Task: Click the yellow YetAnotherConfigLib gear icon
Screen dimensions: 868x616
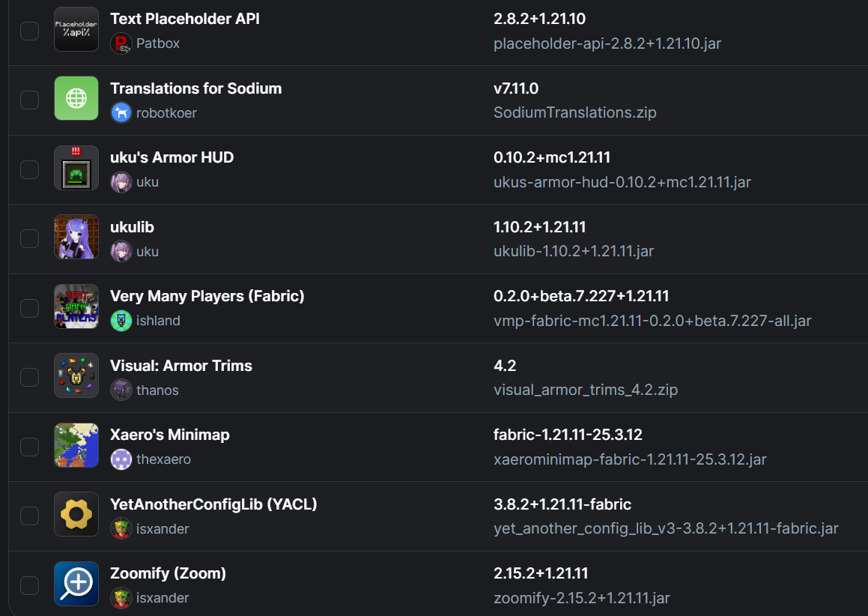Action: (76, 515)
